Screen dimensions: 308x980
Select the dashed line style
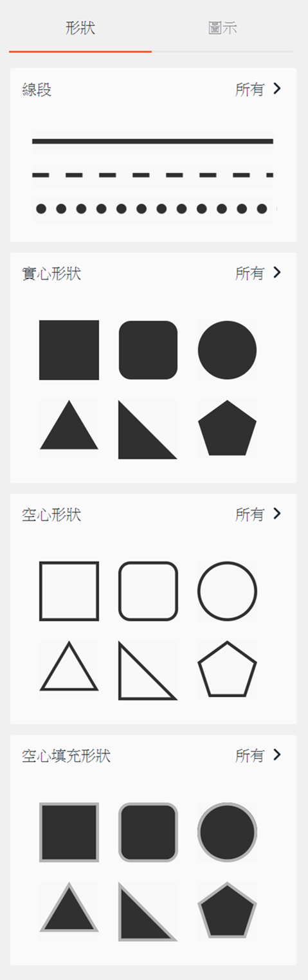[x=153, y=175]
